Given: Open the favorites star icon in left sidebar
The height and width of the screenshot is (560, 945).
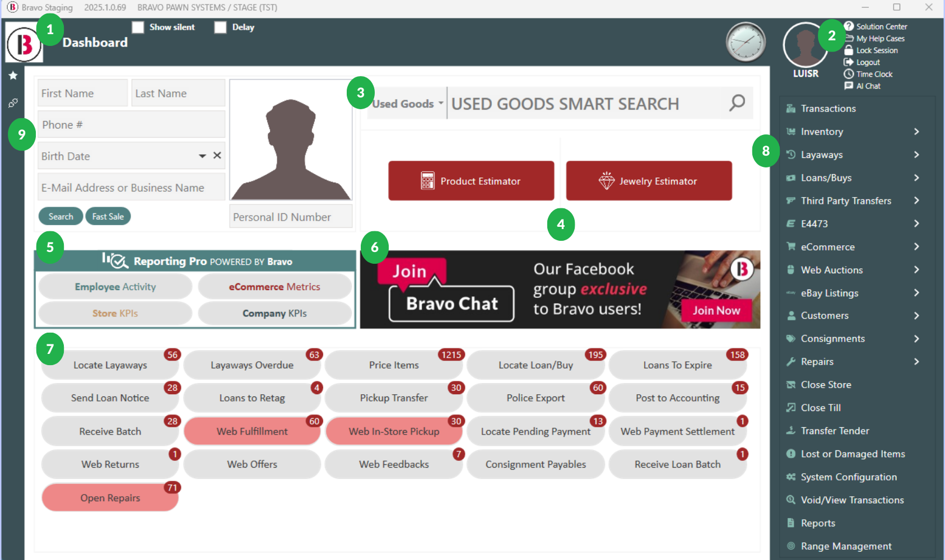Looking at the screenshot, I should (13, 76).
